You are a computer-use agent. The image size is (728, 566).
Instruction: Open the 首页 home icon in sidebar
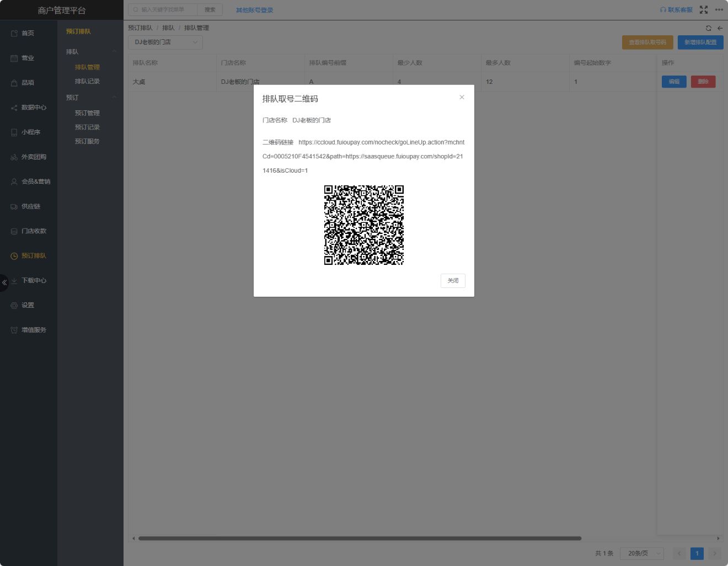point(14,34)
